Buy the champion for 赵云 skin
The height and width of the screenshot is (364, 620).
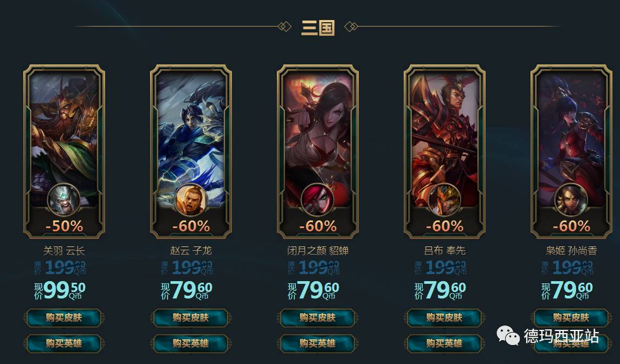click(x=191, y=343)
